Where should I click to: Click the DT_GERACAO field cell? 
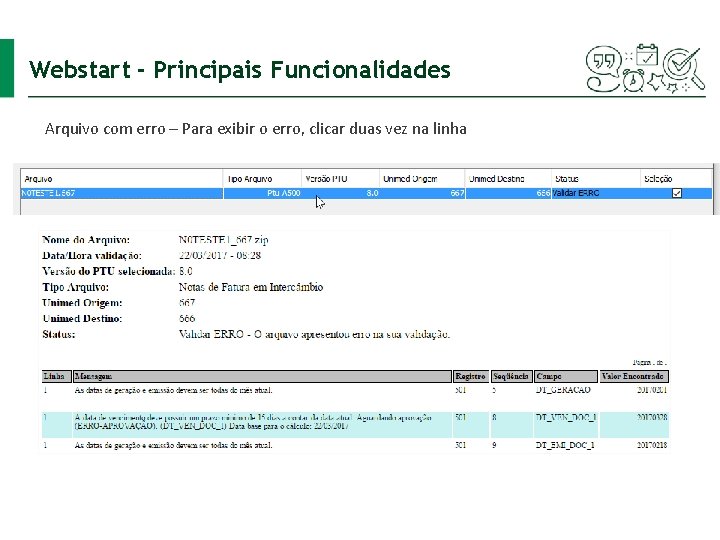563,390
